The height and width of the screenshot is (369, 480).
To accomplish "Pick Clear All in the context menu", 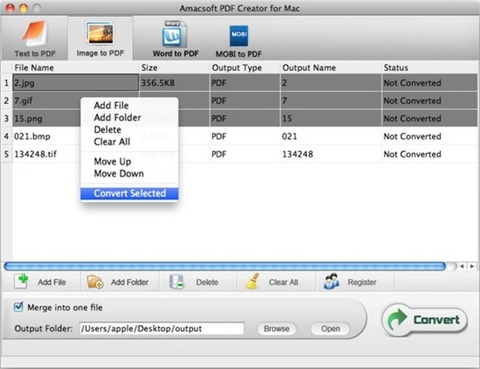I will click(x=112, y=142).
